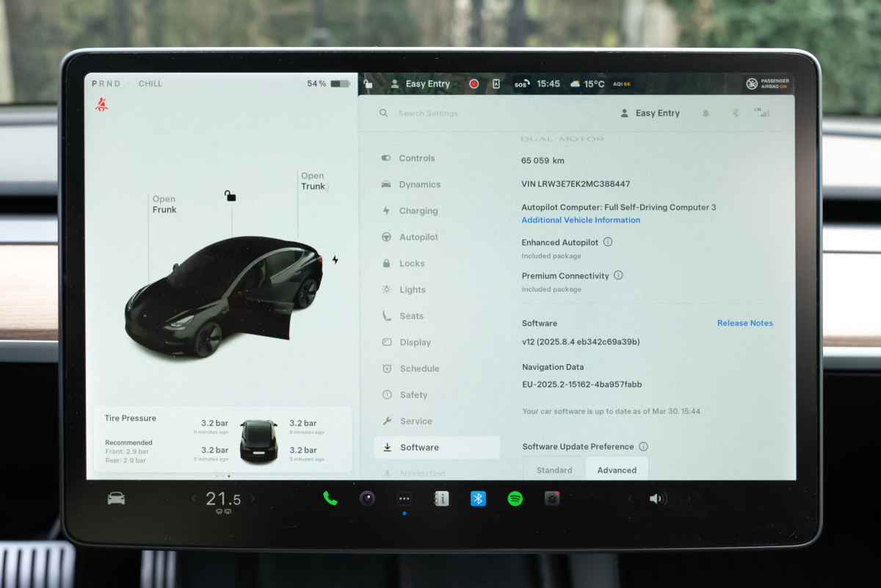Tap software version v12 (2025.8.4 eb342c69a39b)
881x588 pixels.
click(x=581, y=342)
